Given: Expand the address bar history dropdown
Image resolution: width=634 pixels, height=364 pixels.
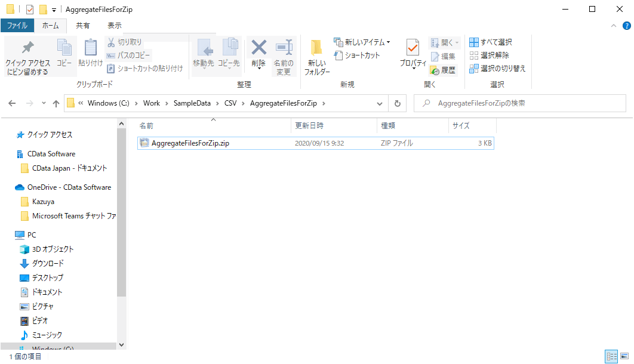Looking at the screenshot, I should click(x=379, y=103).
